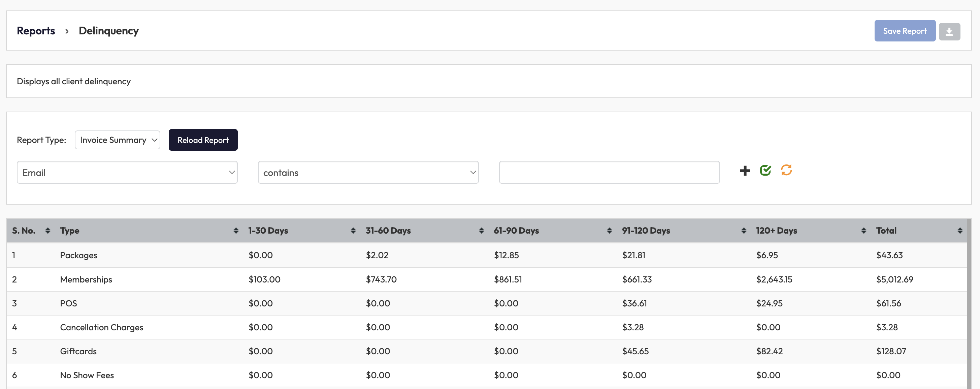Click the download report icon
980x389 pixels.
tap(949, 31)
